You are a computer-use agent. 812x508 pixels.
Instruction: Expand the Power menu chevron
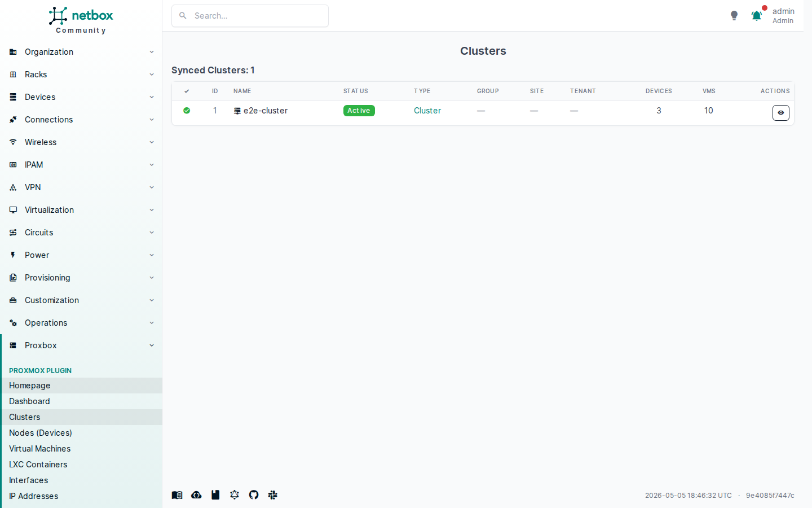click(152, 255)
